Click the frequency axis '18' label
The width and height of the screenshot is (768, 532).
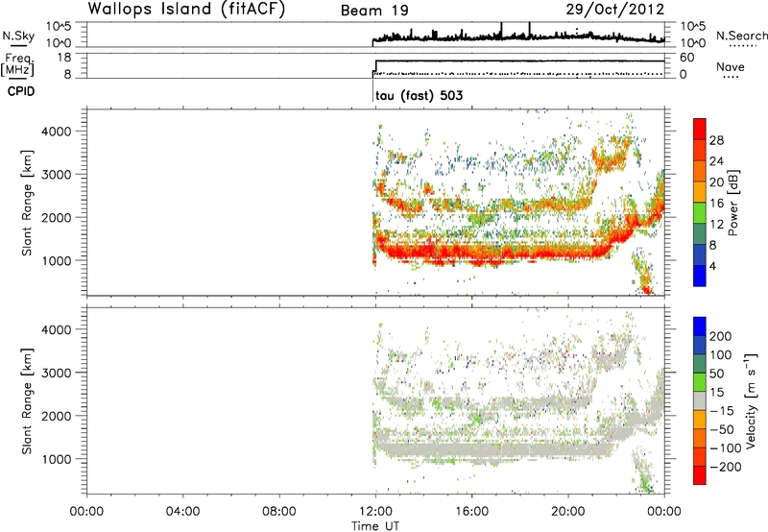click(64, 58)
